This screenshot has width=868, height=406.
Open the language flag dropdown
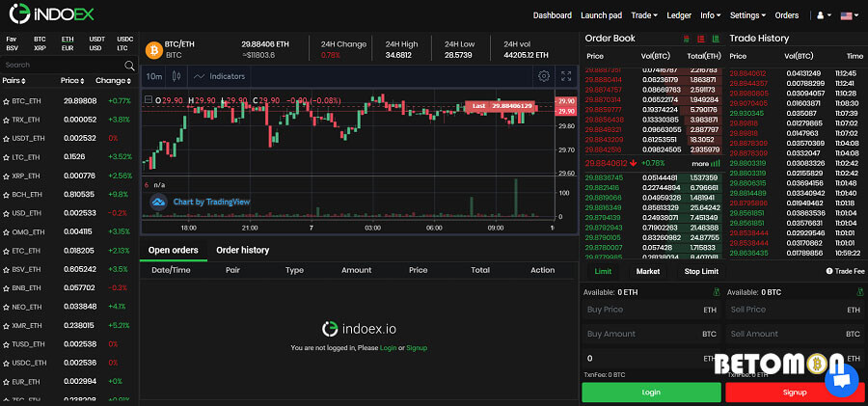click(x=849, y=15)
